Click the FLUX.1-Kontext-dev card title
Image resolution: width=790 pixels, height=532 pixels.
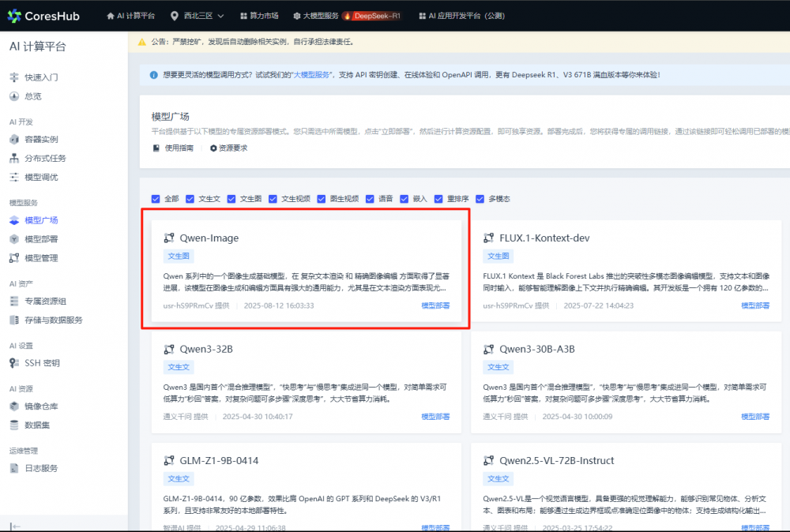pyautogui.click(x=544, y=238)
